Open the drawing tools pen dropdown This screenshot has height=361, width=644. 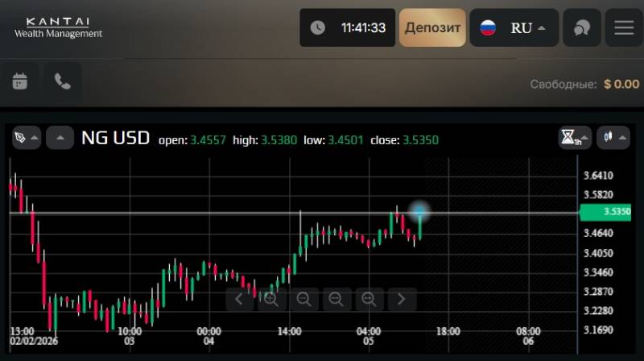27,138
